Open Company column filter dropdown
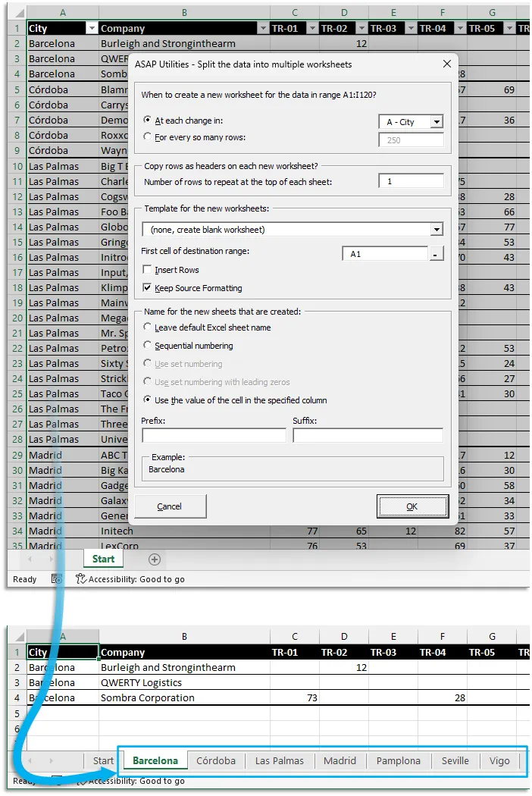This screenshot has height=796, width=532. tap(262, 29)
